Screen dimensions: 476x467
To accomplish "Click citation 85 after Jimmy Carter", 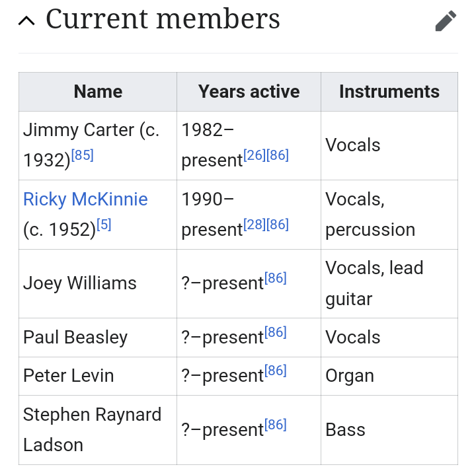I will [x=83, y=155].
